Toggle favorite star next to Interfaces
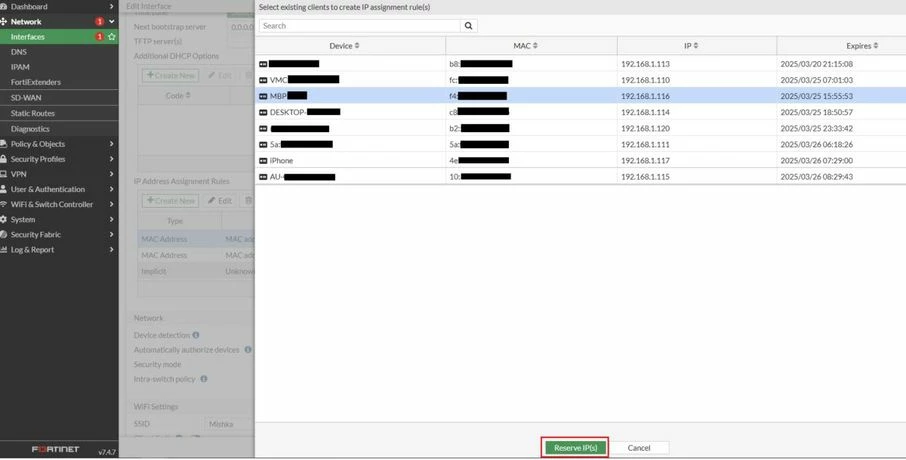906x460 pixels. [x=112, y=36]
